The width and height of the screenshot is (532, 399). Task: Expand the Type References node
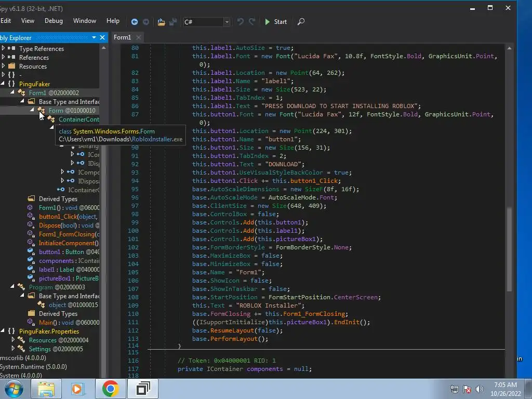click(x=3, y=48)
